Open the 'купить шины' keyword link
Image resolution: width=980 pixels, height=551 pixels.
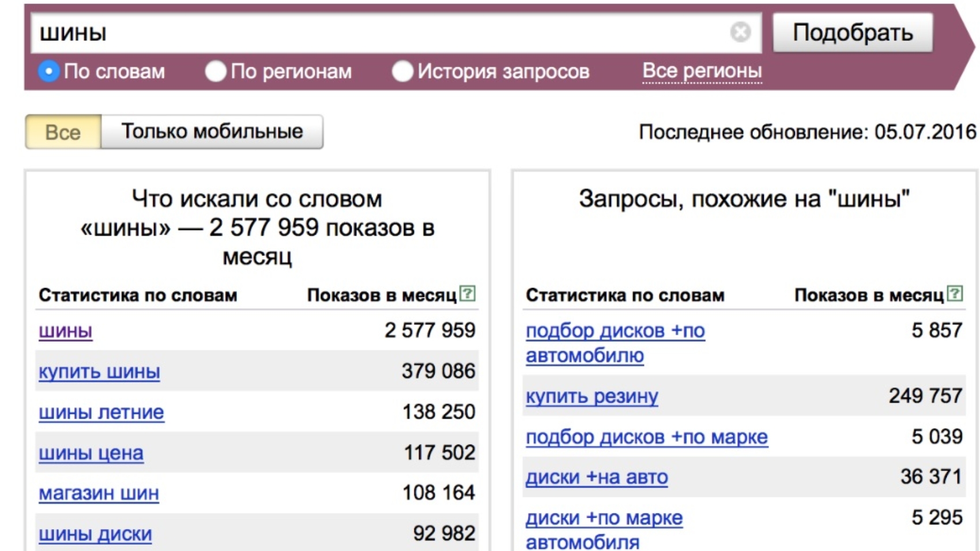[x=99, y=372]
